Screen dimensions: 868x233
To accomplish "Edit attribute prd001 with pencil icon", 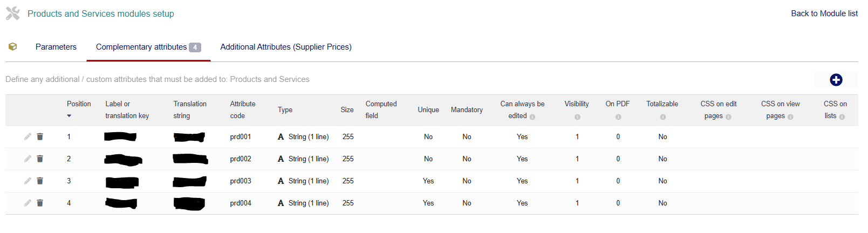I will (28, 137).
